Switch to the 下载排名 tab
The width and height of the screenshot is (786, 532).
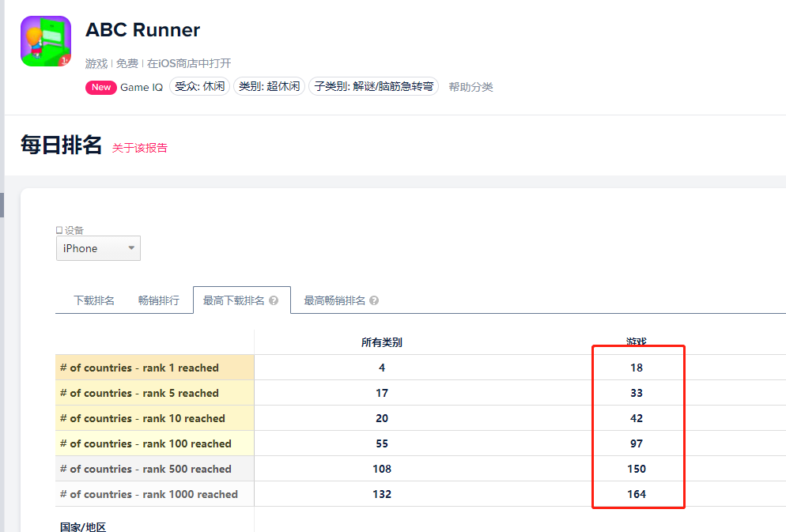point(95,300)
